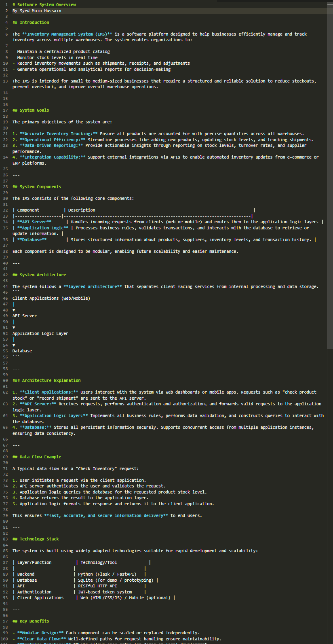Click the '## Key Benefits' heading
The image size is (333, 644).
tap(31, 621)
